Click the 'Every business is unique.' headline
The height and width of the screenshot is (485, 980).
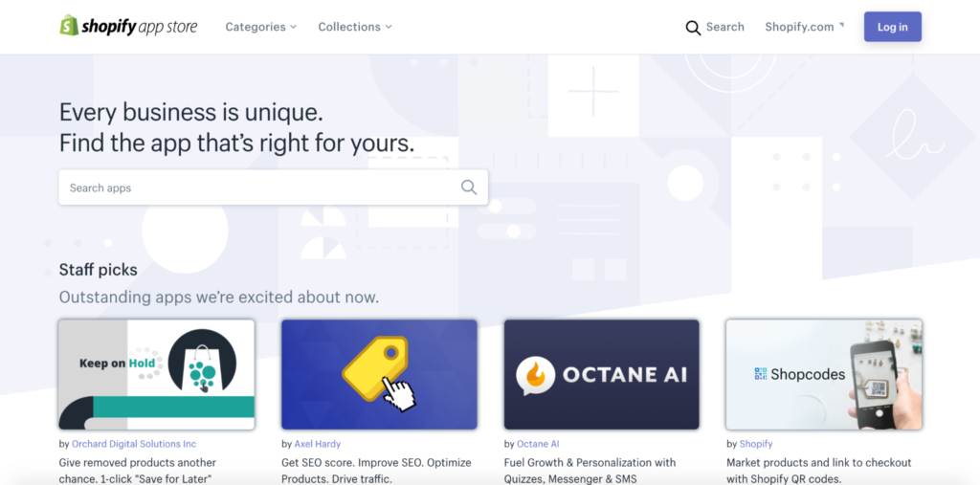click(x=191, y=113)
